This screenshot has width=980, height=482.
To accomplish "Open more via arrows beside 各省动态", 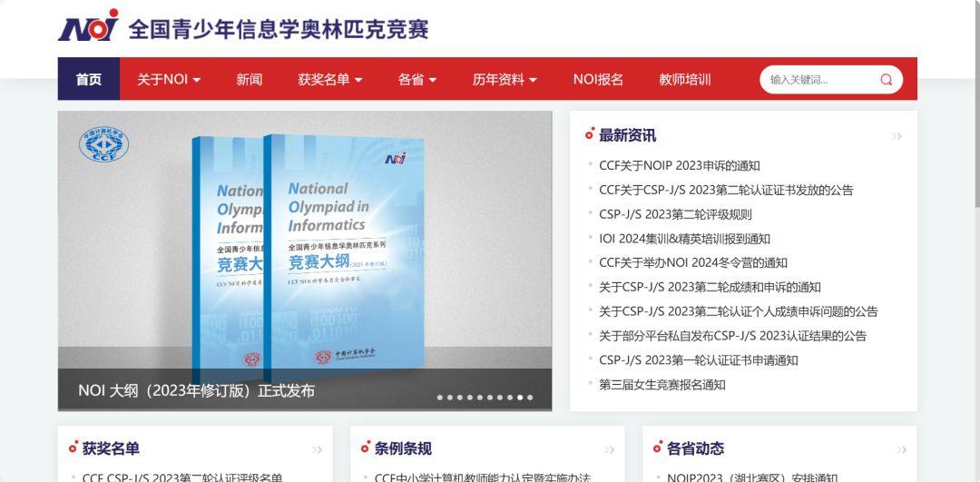I will click(901, 448).
